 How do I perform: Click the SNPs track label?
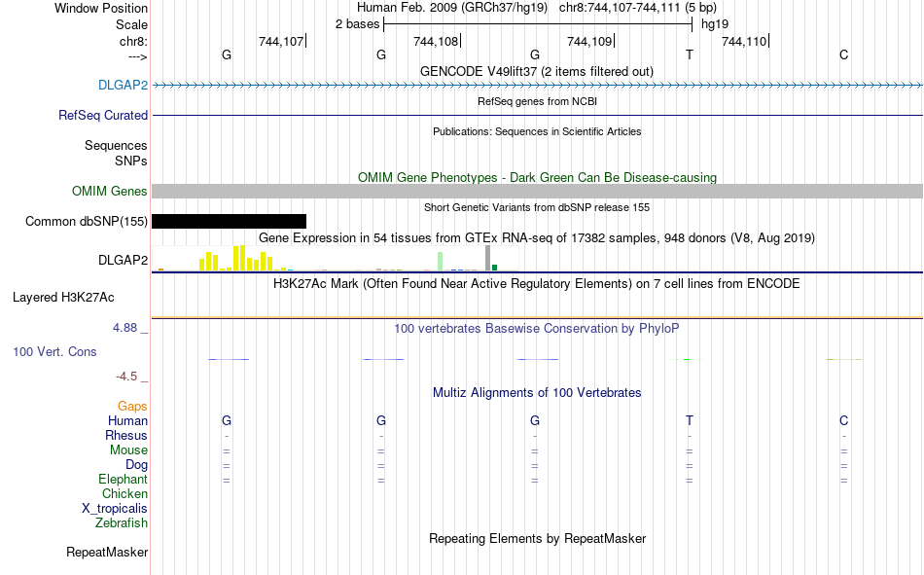[131, 161]
